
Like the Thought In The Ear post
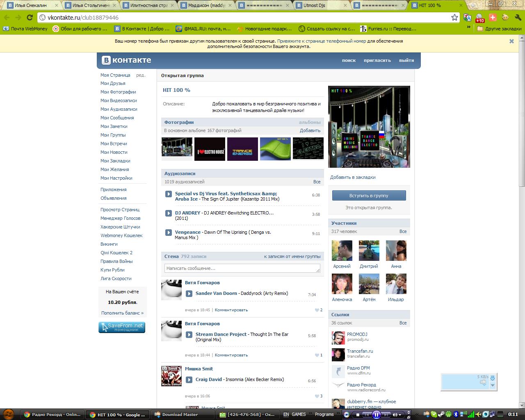point(317,355)
